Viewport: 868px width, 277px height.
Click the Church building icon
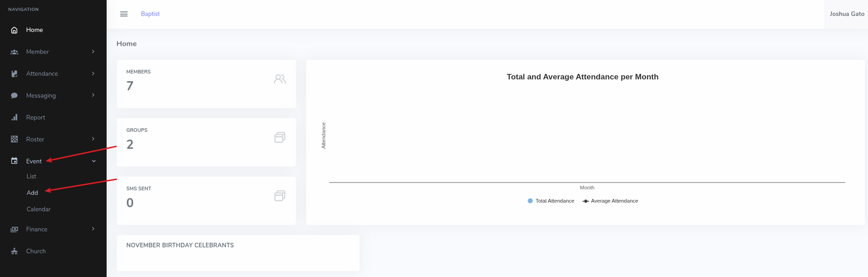pos(14,251)
